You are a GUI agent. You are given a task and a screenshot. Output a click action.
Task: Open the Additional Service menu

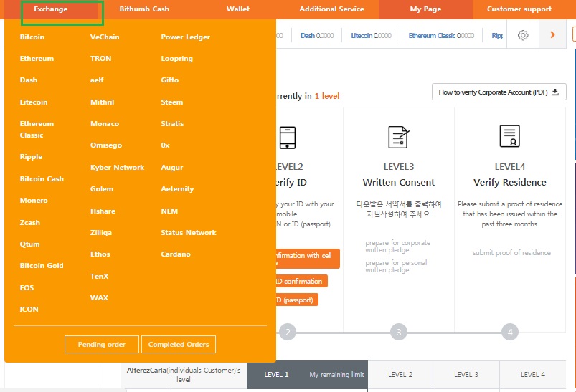click(x=331, y=9)
